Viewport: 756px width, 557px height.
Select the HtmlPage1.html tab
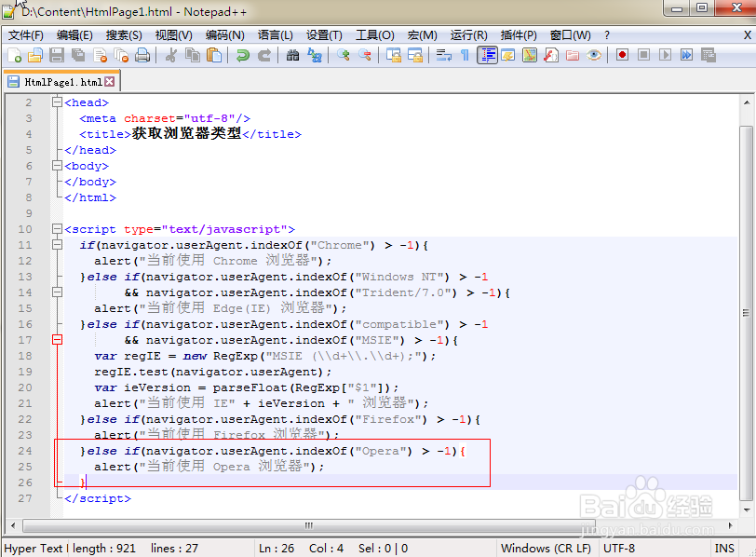(x=61, y=82)
